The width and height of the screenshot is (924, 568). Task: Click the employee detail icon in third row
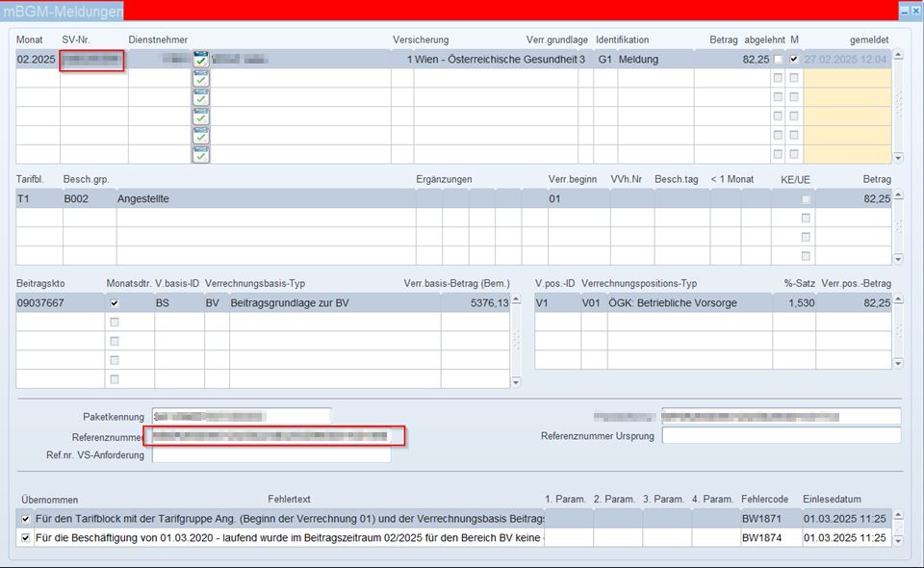tap(200, 97)
